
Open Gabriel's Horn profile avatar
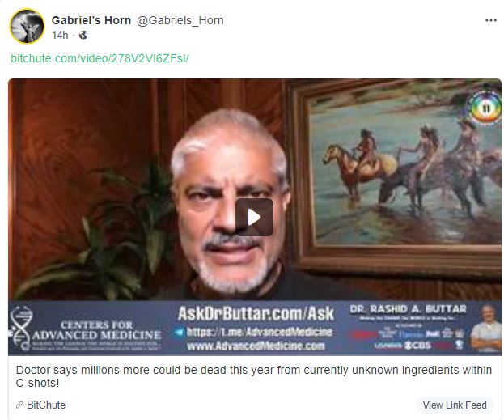pos(27,26)
